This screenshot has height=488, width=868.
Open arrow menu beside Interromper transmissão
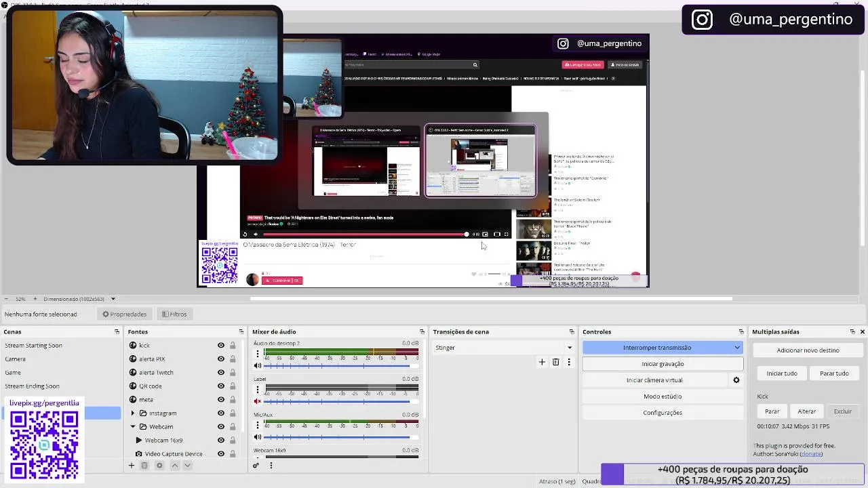pyautogui.click(x=737, y=348)
